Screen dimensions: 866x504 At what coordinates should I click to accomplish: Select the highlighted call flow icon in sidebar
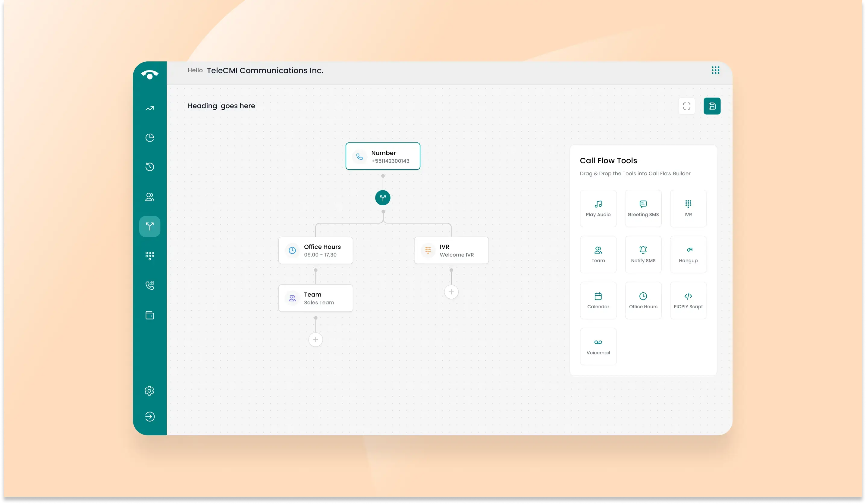(x=149, y=226)
